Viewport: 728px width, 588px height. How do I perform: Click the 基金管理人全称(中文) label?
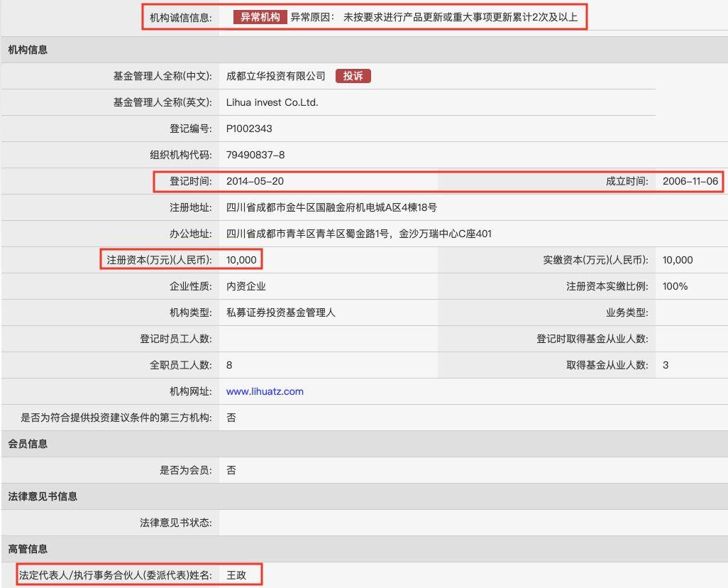(163, 76)
